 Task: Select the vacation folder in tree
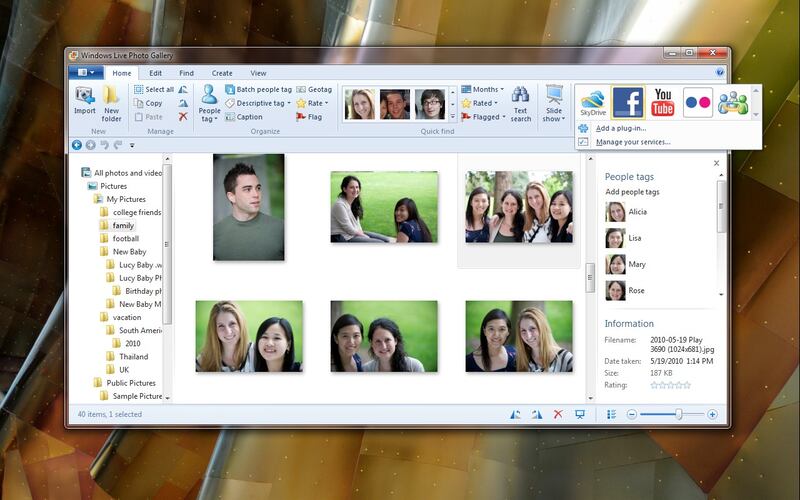coord(127,317)
